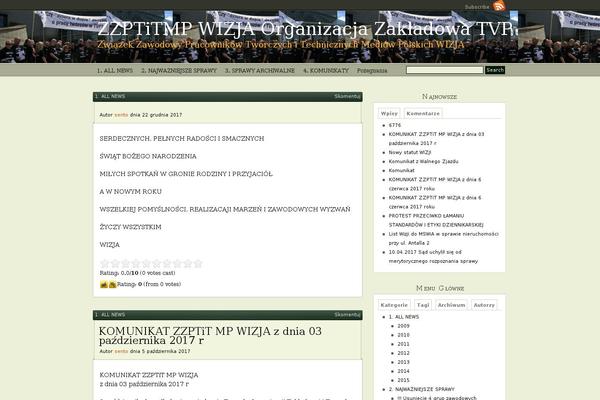
Task: Open the 2009 archive subcategory
Action: pos(403,326)
